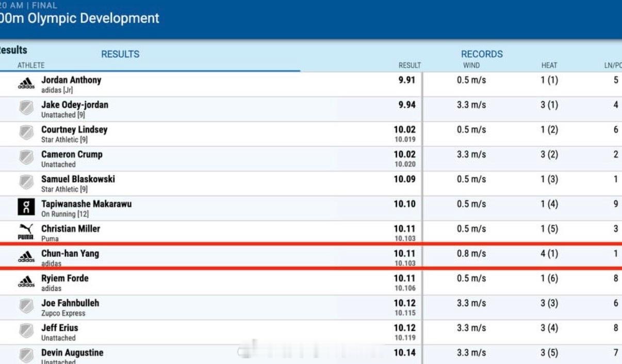Click the 10.09 result for Samuel Blaskowski
The height and width of the screenshot is (364, 622).
coord(405,179)
